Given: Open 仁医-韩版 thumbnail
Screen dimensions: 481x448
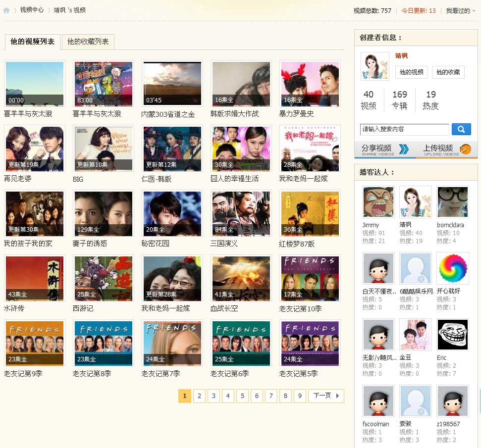Looking at the screenshot, I should [x=172, y=149].
